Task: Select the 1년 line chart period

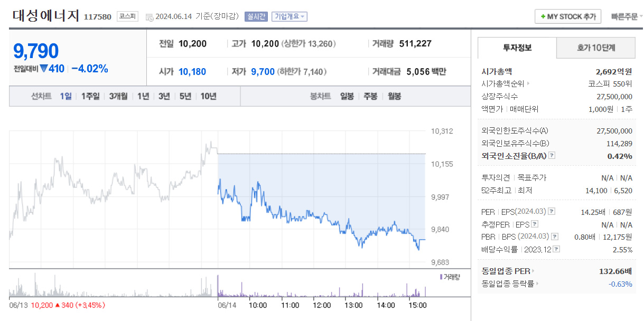Action: 143,96
